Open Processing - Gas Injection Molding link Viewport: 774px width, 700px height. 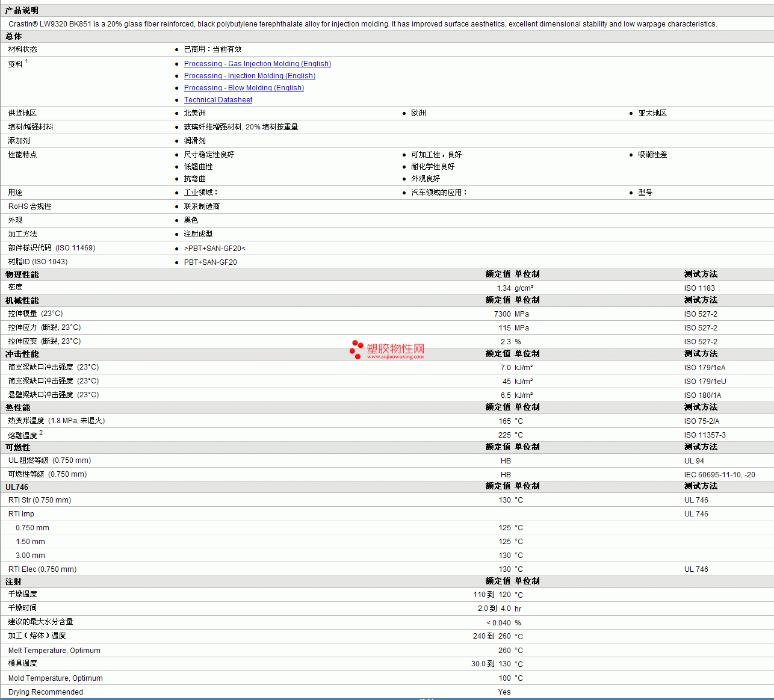click(257, 64)
